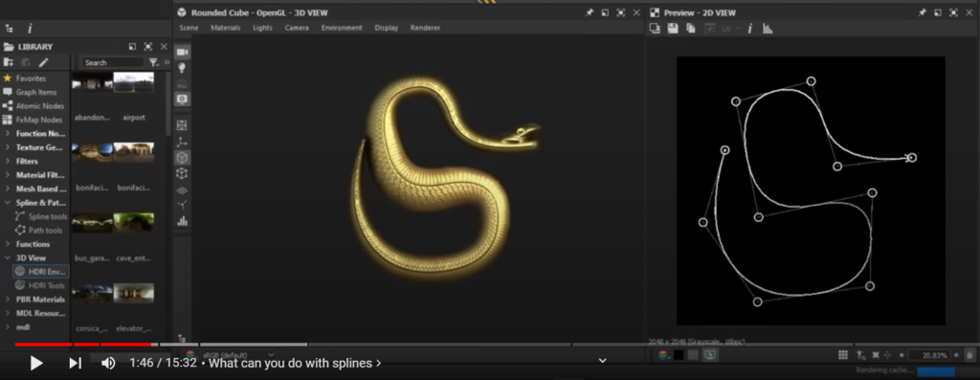This screenshot has width=980, height=380.
Task: Select the cube geometry icon in 3D view
Action: click(x=183, y=158)
